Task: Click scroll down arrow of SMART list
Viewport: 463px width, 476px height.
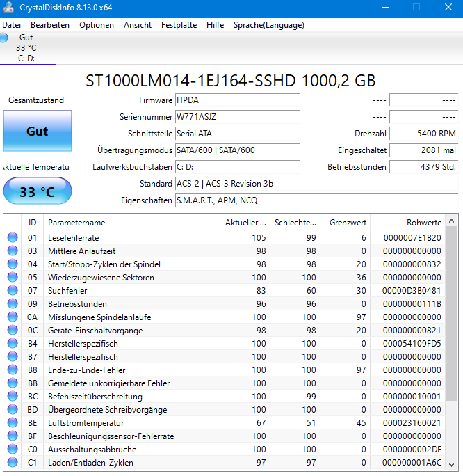Action: pyautogui.click(x=451, y=464)
